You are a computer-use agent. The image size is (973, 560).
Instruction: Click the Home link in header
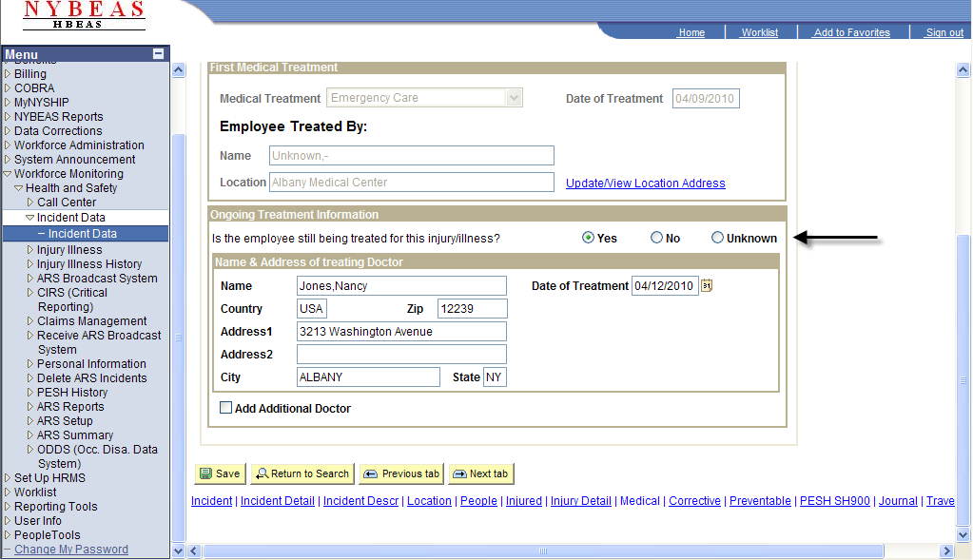(691, 32)
